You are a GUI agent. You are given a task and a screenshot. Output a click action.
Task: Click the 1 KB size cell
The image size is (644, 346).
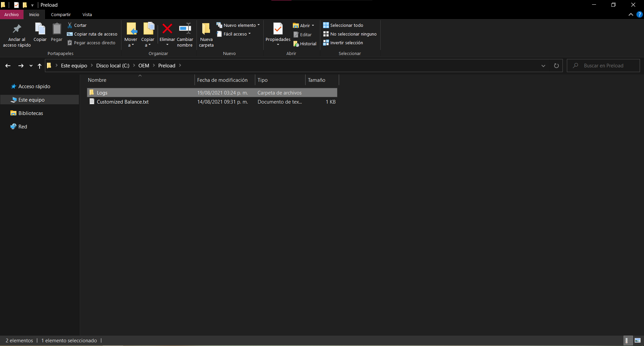point(330,102)
